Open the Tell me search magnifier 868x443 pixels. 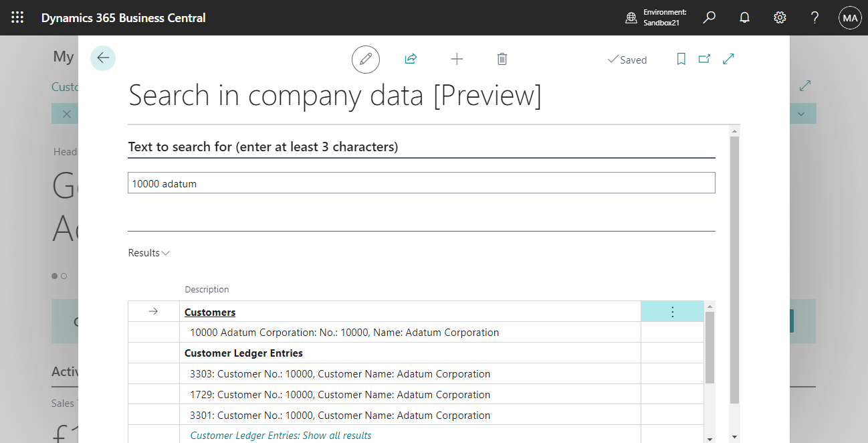[x=709, y=17]
